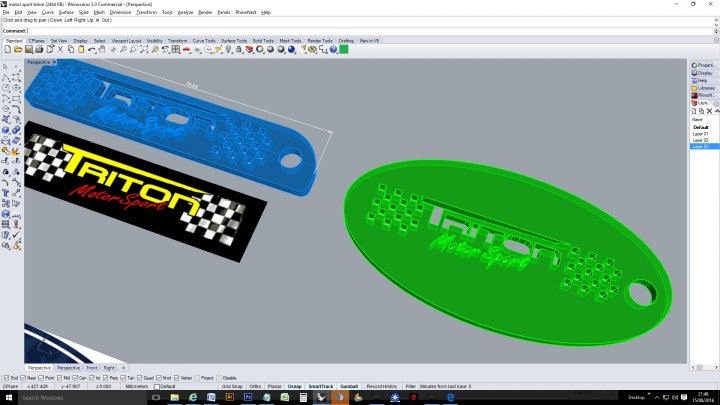This screenshot has height=405, width=720.
Task: Open the File menu
Action: pyautogui.click(x=6, y=12)
